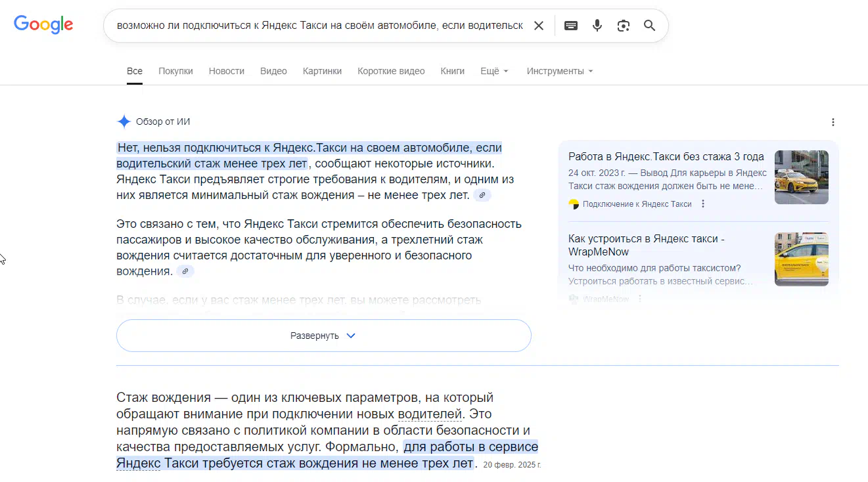Select the Все search tab
The height and width of the screenshot is (482, 868).
click(x=135, y=71)
